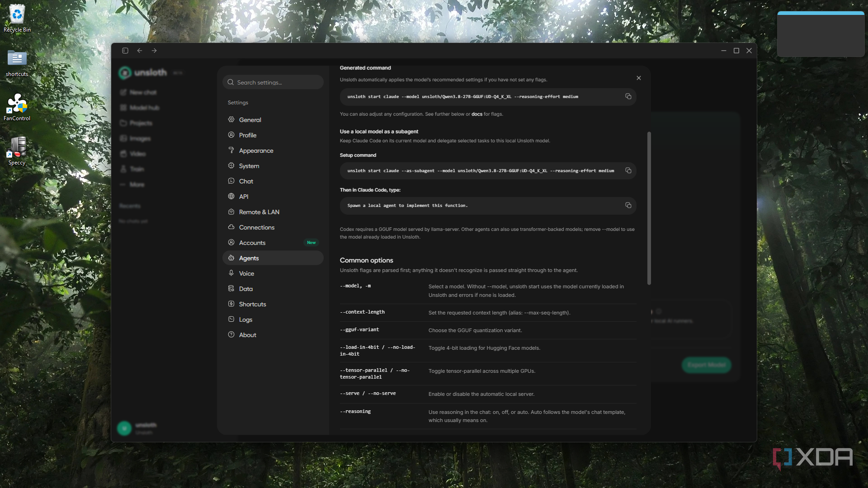Click the General gear icon

tap(231, 119)
